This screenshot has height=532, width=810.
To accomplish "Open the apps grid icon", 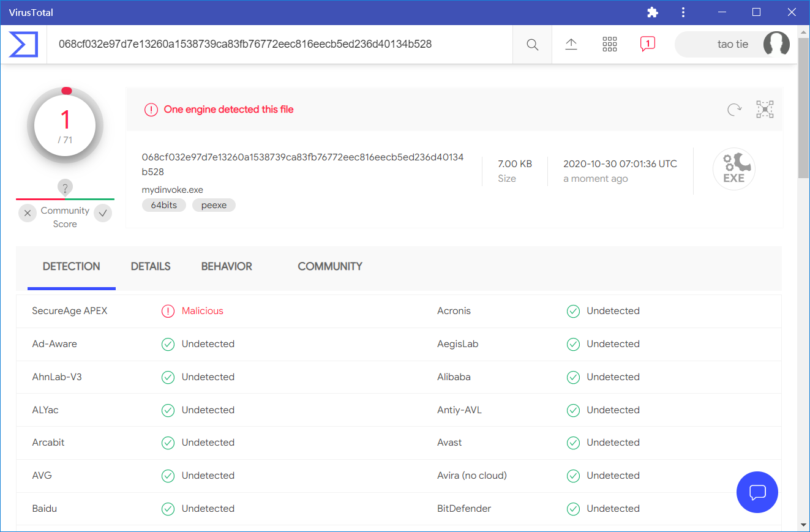I will click(x=610, y=44).
